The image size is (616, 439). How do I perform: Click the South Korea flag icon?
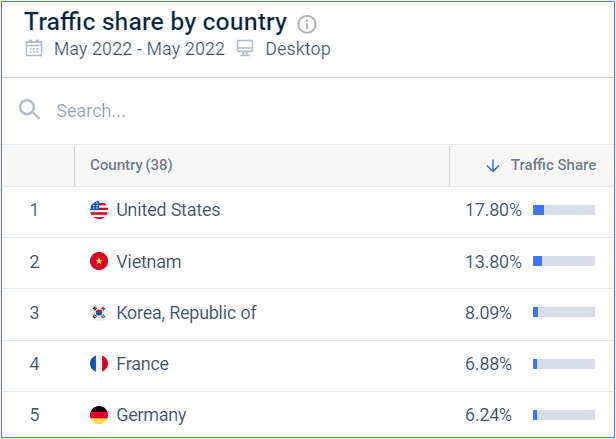99,312
